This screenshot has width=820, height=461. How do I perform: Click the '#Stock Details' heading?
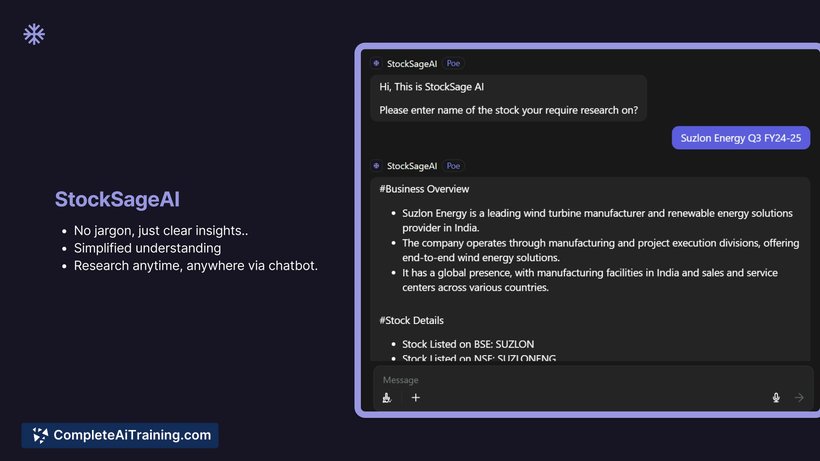click(412, 320)
